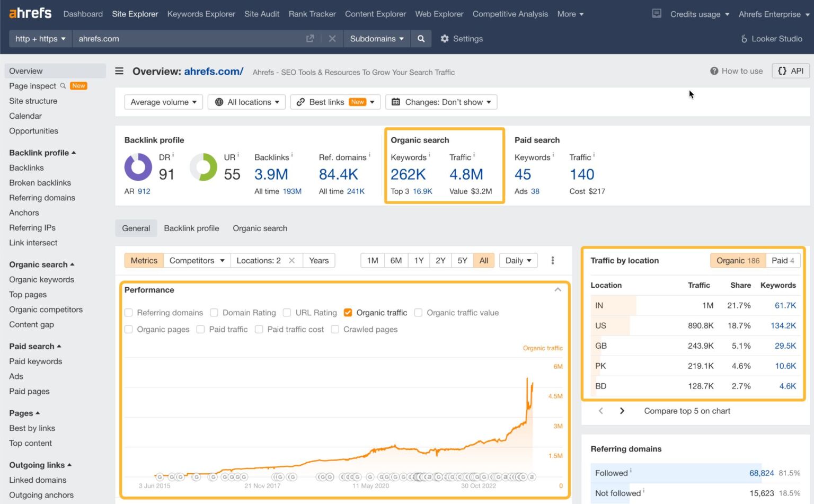
Task: Open the More menu in the top navigation
Action: tap(570, 14)
